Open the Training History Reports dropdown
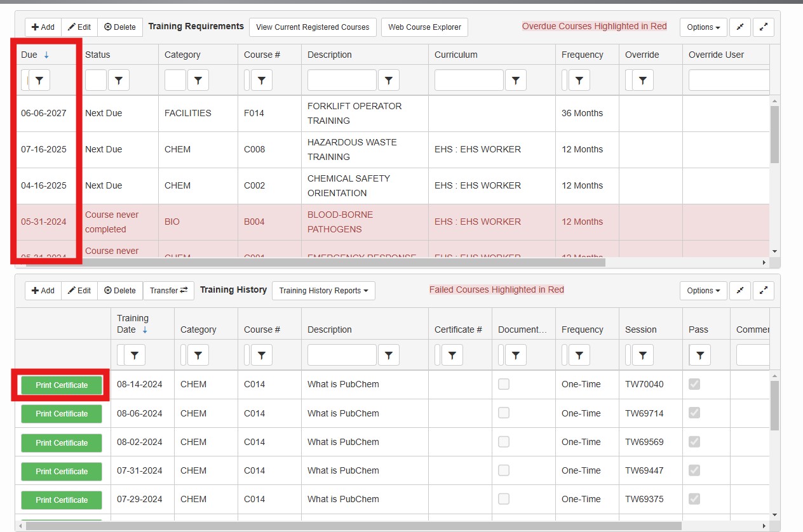 (x=323, y=290)
